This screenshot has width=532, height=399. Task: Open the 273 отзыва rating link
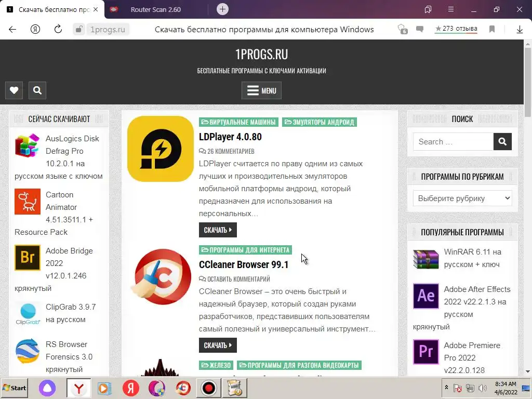point(456,29)
